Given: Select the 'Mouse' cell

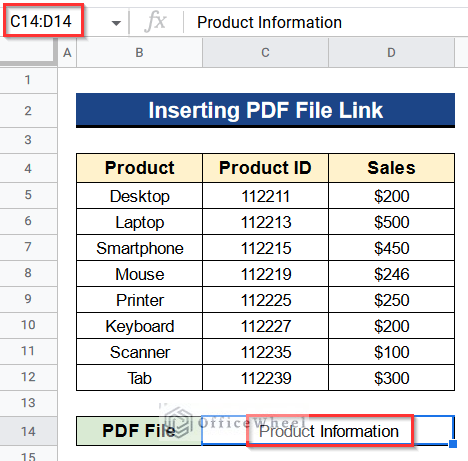Looking at the screenshot, I should [139, 274].
